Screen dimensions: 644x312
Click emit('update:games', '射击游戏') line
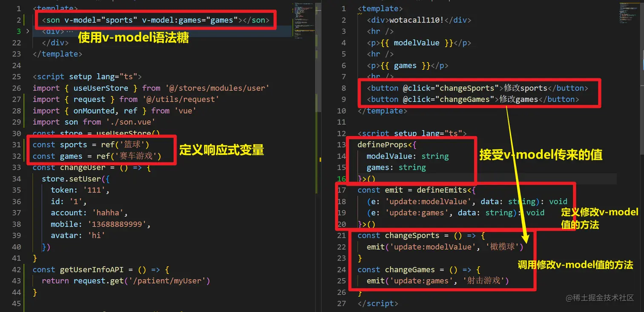438,281
